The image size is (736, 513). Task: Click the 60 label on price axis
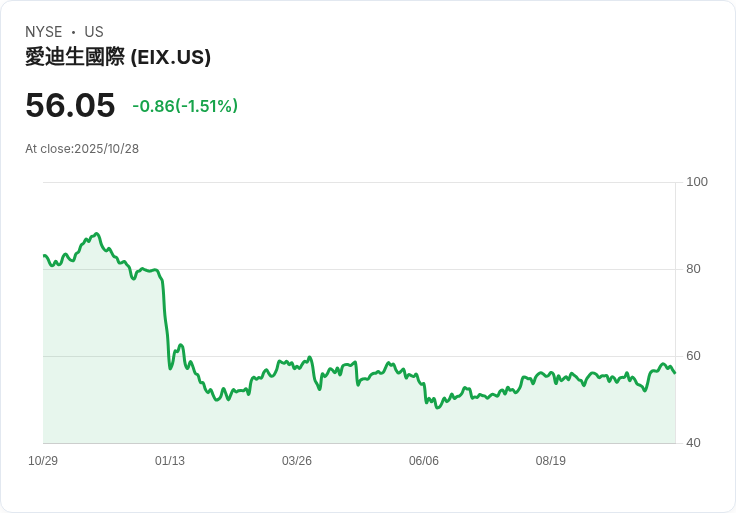693,356
